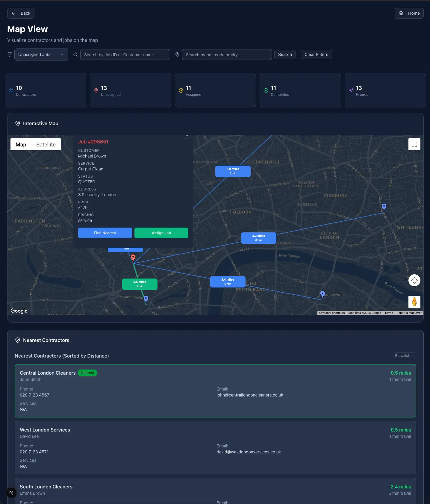Screen dimensions: 430x504
Task: Click the round N logo icon
Action: pyautogui.click(x=11, y=493)
